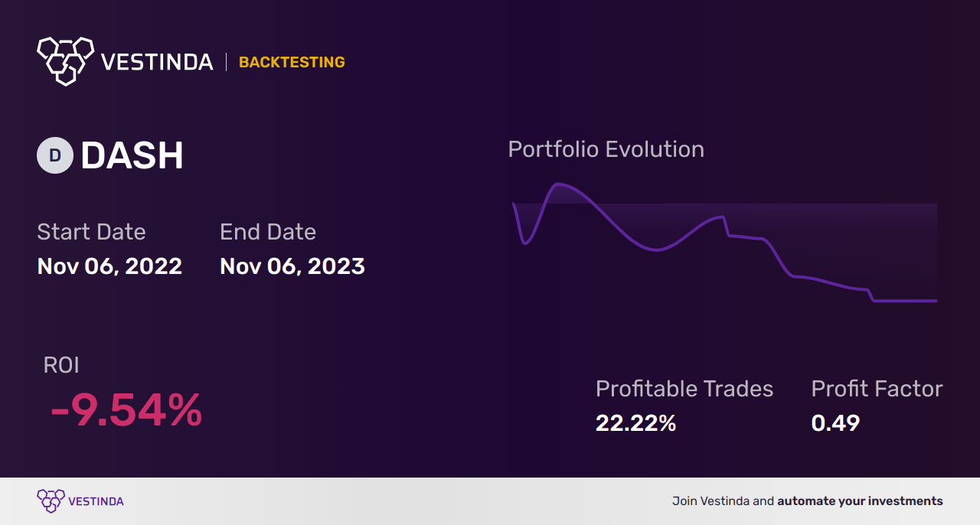Select the Start Date label
Image resolution: width=980 pixels, height=525 pixels.
tap(91, 232)
